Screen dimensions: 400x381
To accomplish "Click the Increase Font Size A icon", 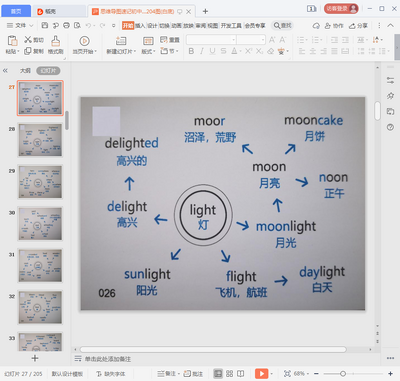I will pyautogui.click(x=272, y=40).
